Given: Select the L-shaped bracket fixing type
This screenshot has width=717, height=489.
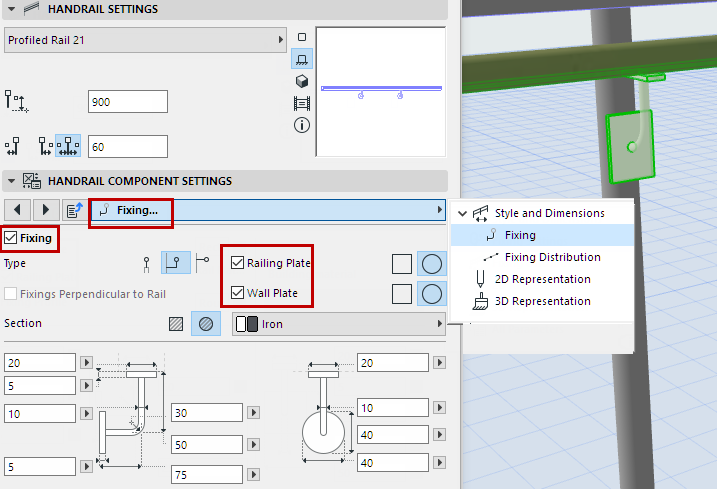Looking at the screenshot, I should point(176,263).
